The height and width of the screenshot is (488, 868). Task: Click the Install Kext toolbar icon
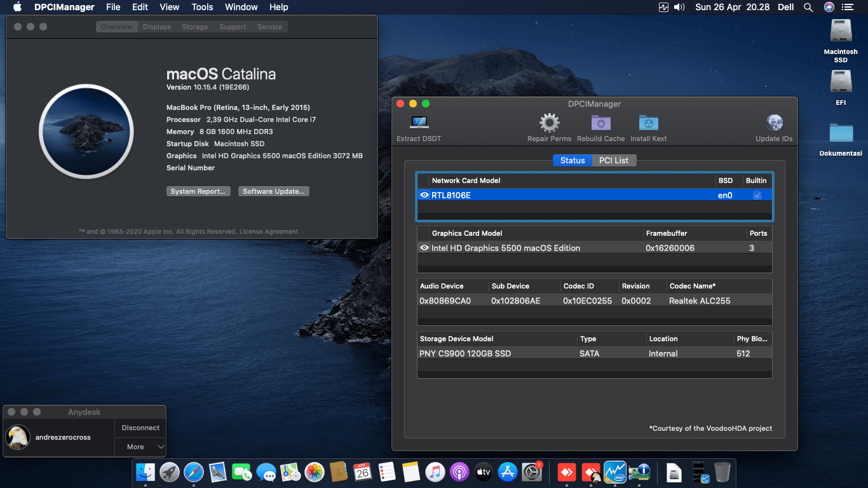(648, 123)
